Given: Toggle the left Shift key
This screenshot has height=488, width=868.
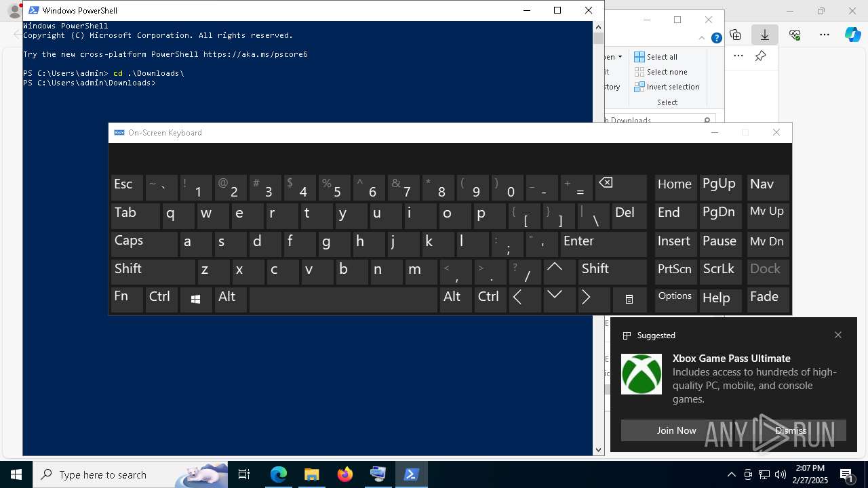Looking at the screenshot, I should [x=153, y=272].
